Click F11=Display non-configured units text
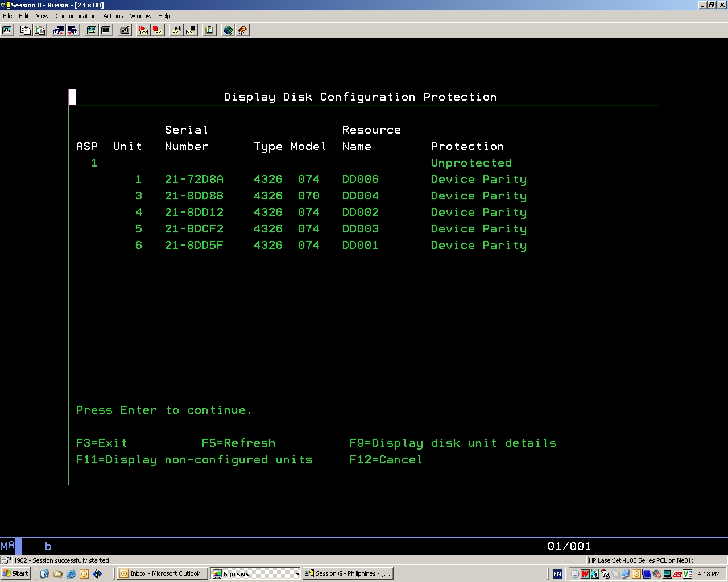 (194, 459)
